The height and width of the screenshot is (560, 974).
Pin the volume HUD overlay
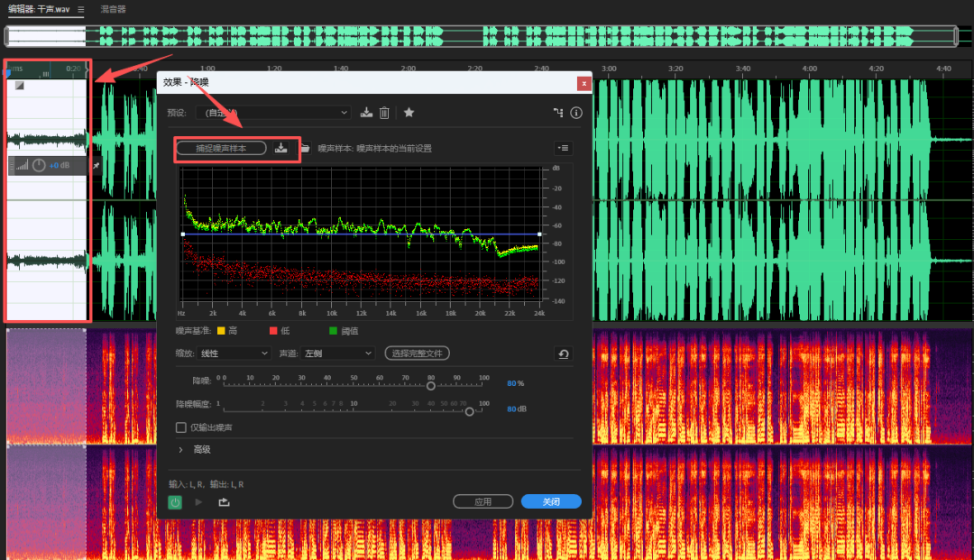pos(96,166)
